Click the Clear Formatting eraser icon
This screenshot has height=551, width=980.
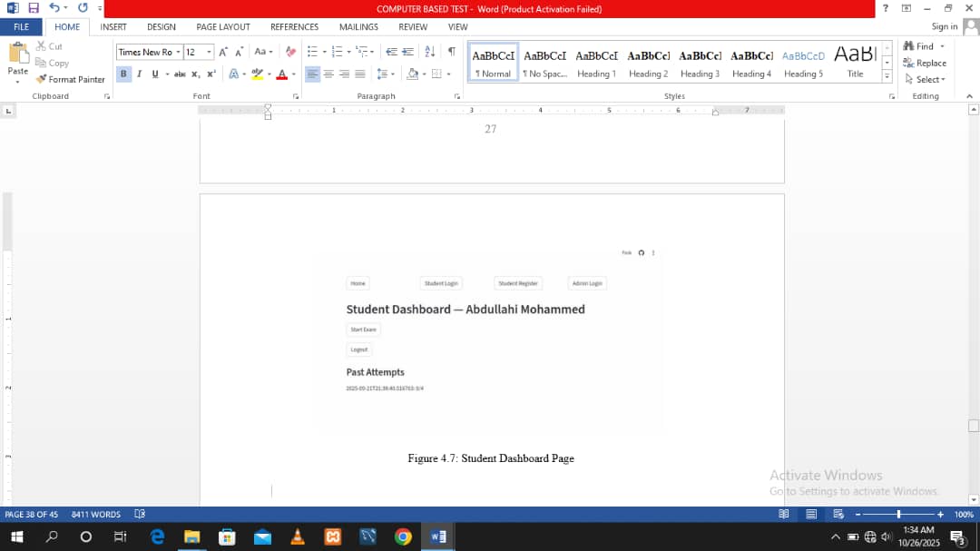(x=290, y=52)
